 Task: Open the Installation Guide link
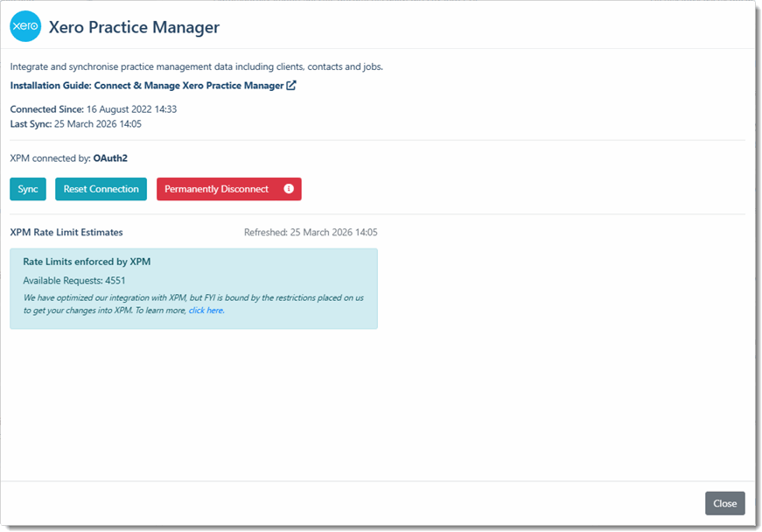pos(147,86)
